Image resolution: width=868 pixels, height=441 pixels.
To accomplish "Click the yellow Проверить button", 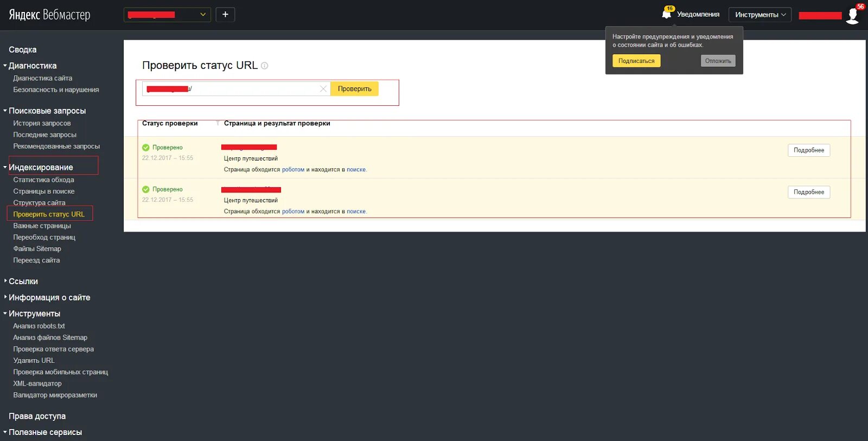I will click(x=354, y=89).
